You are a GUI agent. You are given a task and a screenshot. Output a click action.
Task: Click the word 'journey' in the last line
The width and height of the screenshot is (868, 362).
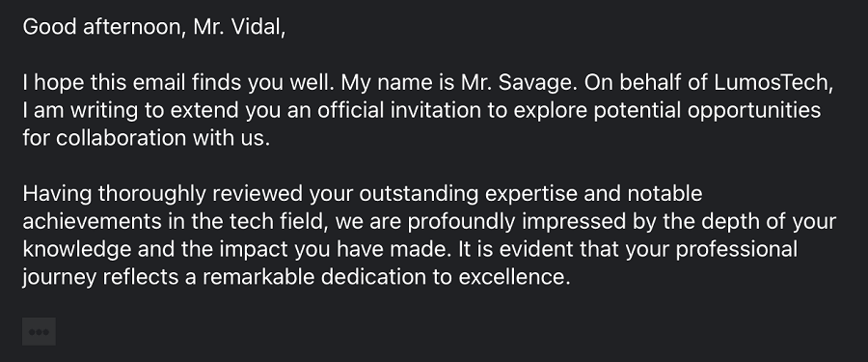[x=59, y=277]
